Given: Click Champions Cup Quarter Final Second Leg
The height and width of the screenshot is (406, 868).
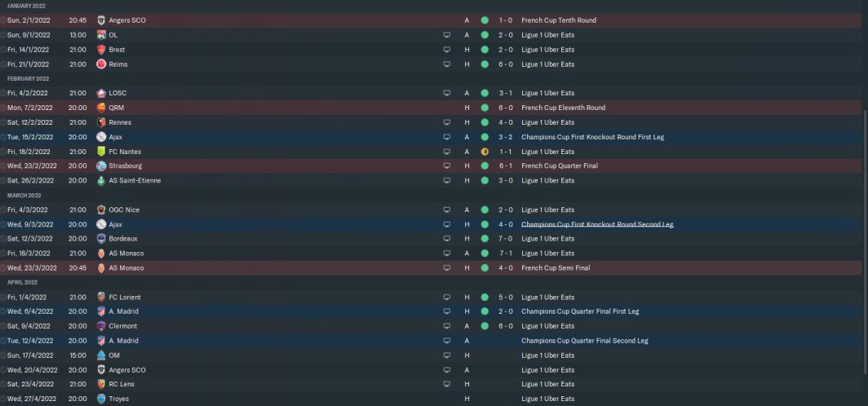Looking at the screenshot, I should pos(582,341).
